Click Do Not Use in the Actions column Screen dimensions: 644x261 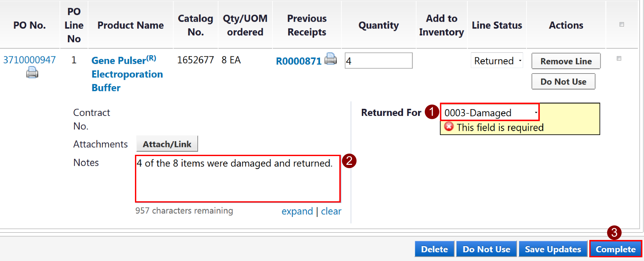563,82
